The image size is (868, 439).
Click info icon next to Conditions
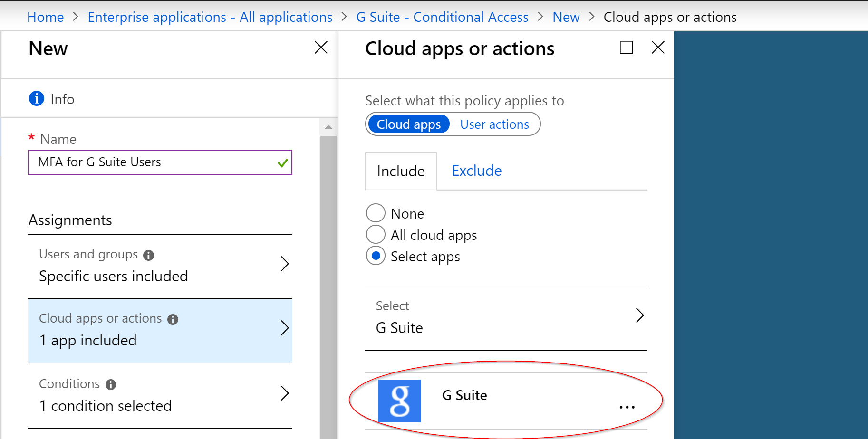pyautogui.click(x=111, y=384)
